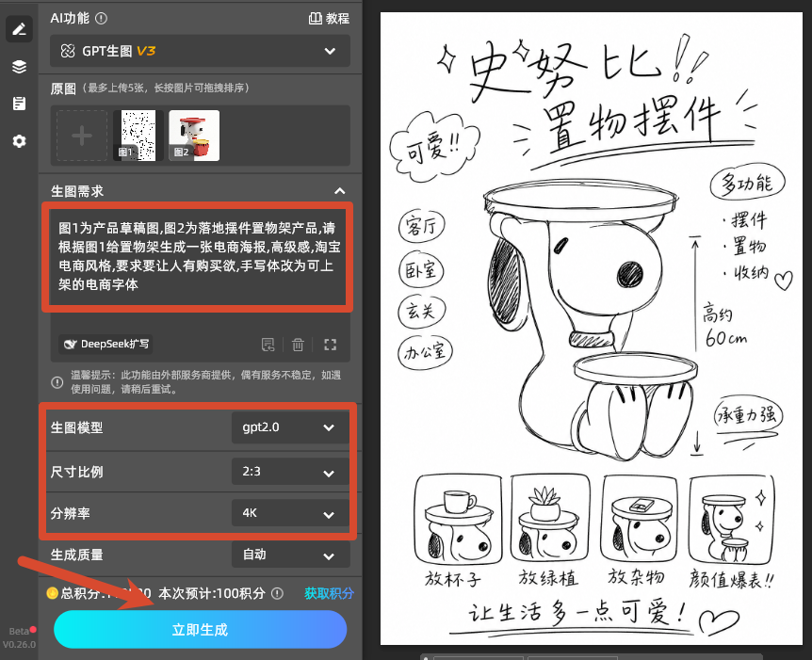This screenshot has width=812, height=660.
Task: Click the 获取积分 link
Action: pos(330,593)
